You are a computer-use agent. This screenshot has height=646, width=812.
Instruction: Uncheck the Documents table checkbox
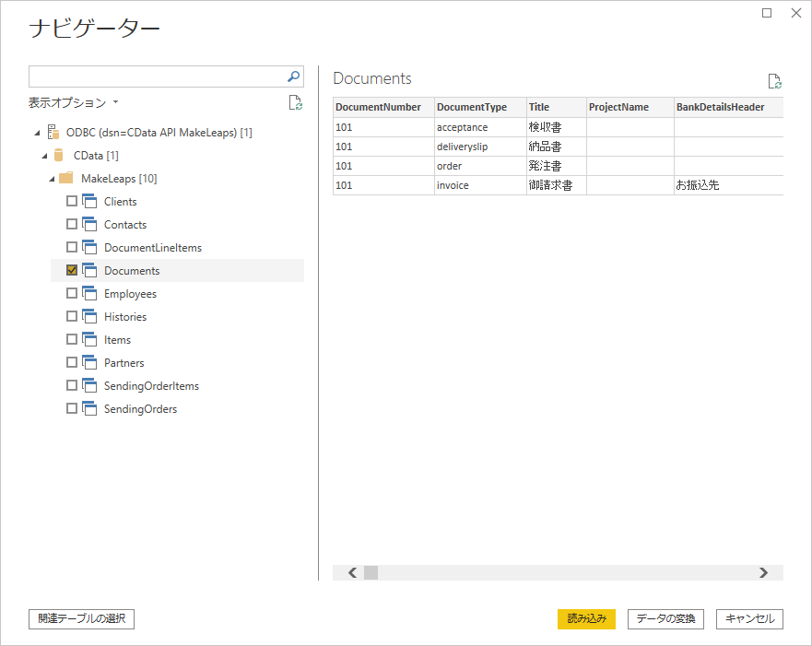(x=72, y=271)
